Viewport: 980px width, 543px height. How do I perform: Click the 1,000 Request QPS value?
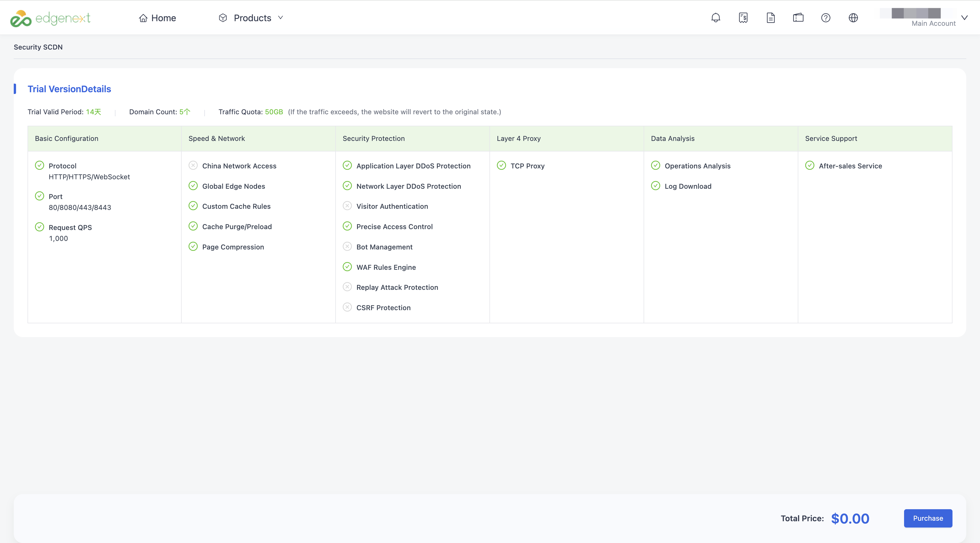point(58,238)
